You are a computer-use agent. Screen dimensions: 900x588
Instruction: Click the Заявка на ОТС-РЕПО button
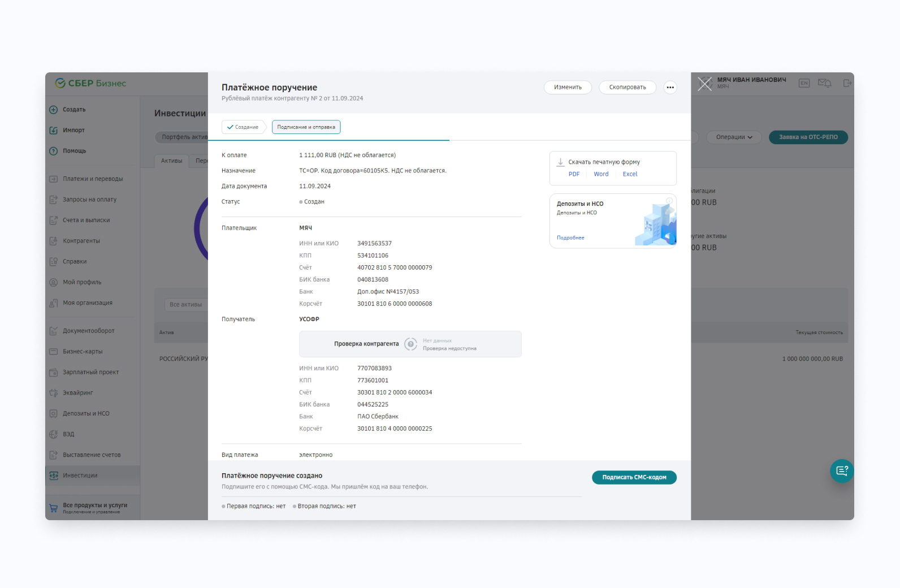pyautogui.click(x=808, y=137)
